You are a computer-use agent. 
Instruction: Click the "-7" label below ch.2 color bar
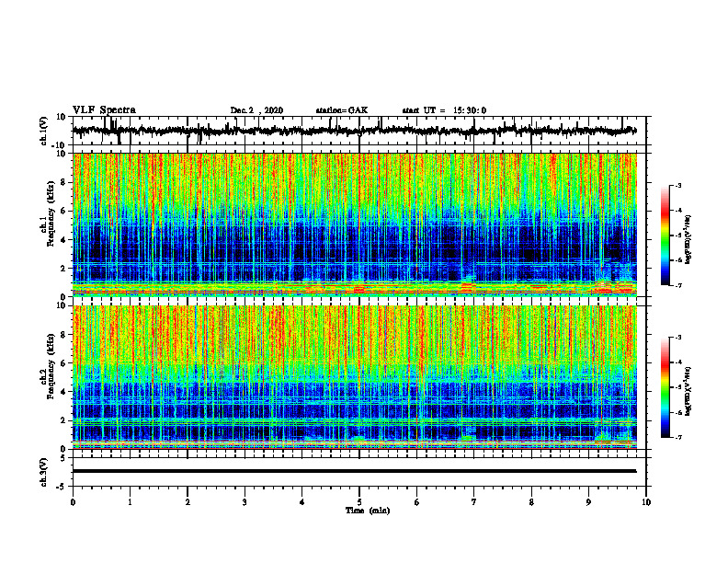(677, 437)
